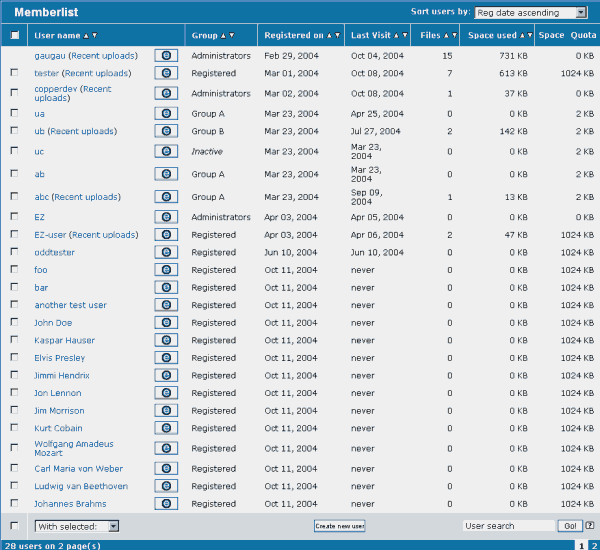Sort by User name ascending arrow

point(85,36)
